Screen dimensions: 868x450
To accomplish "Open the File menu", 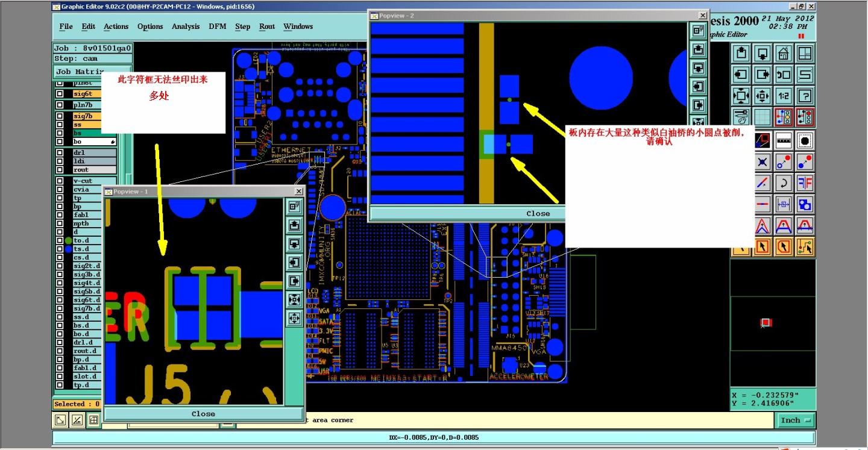I will [x=66, y=27].
